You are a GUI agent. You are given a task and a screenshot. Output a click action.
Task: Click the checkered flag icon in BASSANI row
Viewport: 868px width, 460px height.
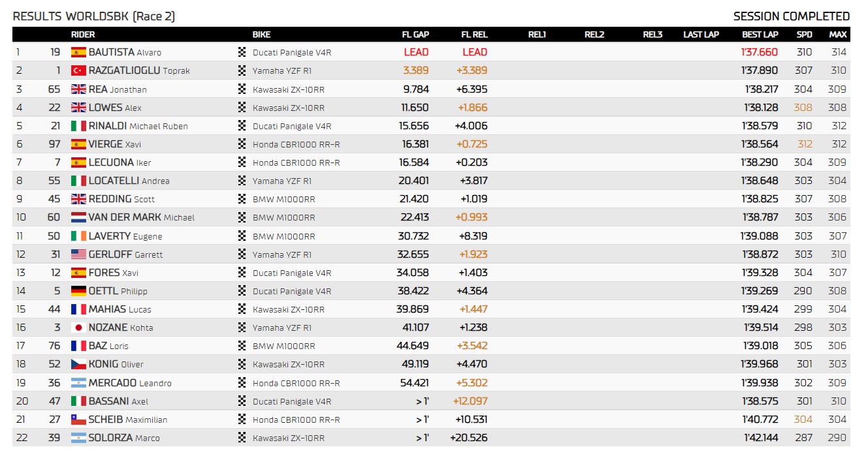point(242,401)
